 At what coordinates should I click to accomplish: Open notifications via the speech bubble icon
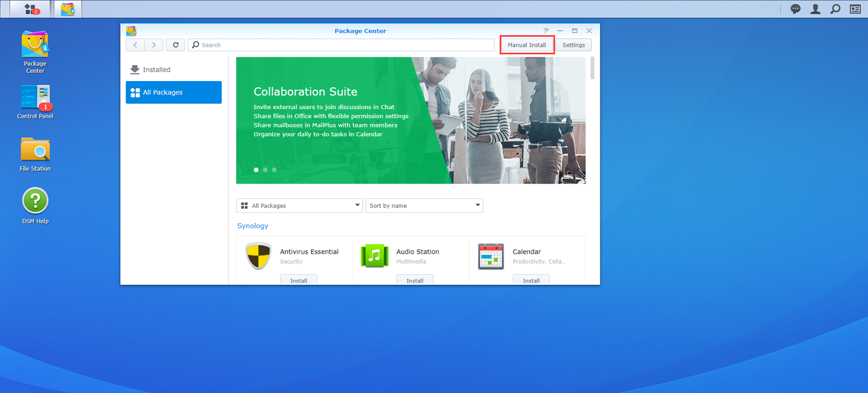796,9
